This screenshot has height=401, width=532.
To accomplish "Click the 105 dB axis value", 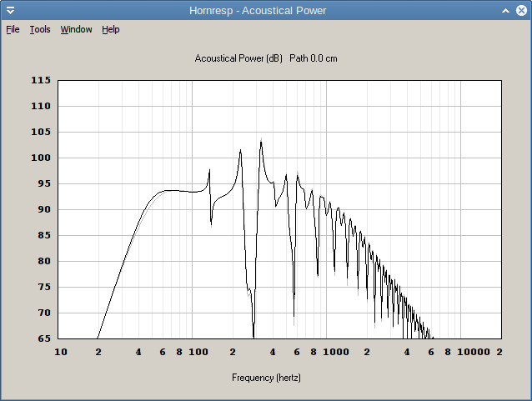I will tap(41, 132).
